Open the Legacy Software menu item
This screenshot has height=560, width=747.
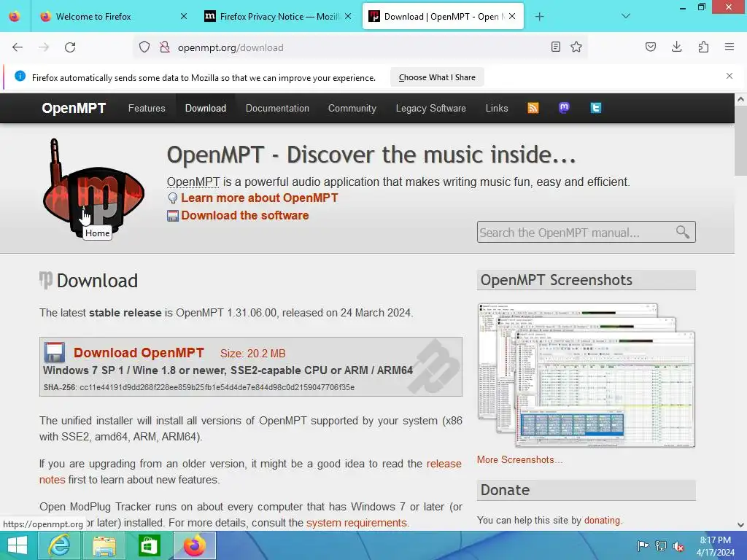pyautogui.click(x=430, y=108)
